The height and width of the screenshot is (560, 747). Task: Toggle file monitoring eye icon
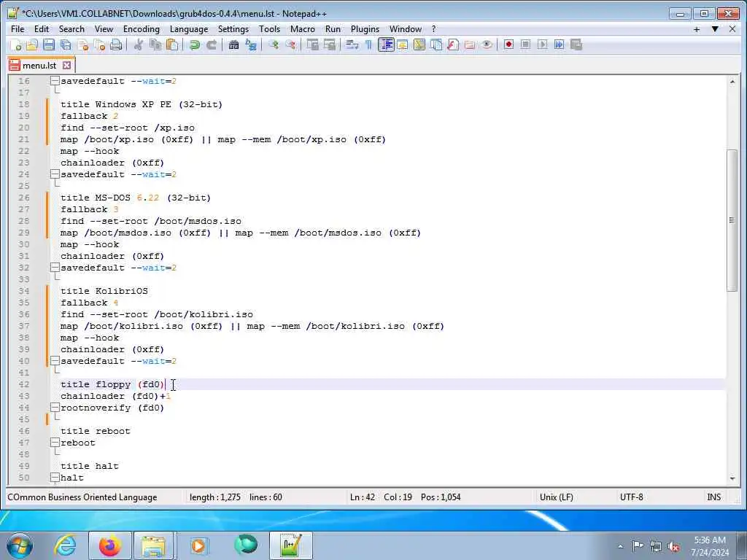[487, 44]
